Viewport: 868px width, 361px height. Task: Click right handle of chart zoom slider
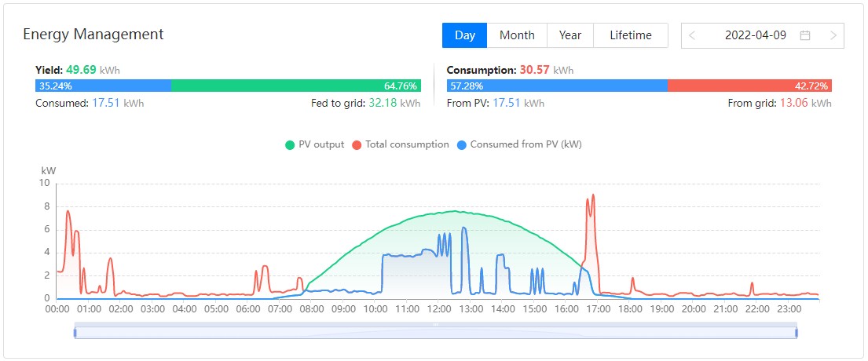(x=796, y=332)
